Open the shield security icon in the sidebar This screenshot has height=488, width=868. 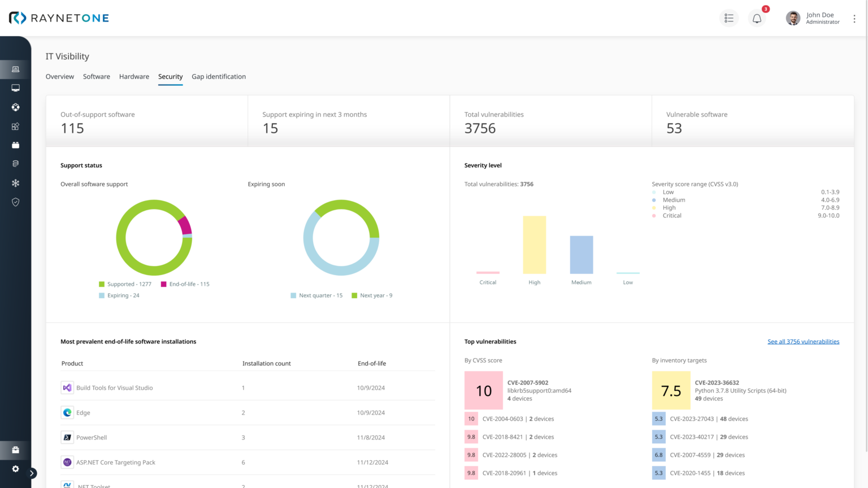pyautogui.click(x=15, y=202)
